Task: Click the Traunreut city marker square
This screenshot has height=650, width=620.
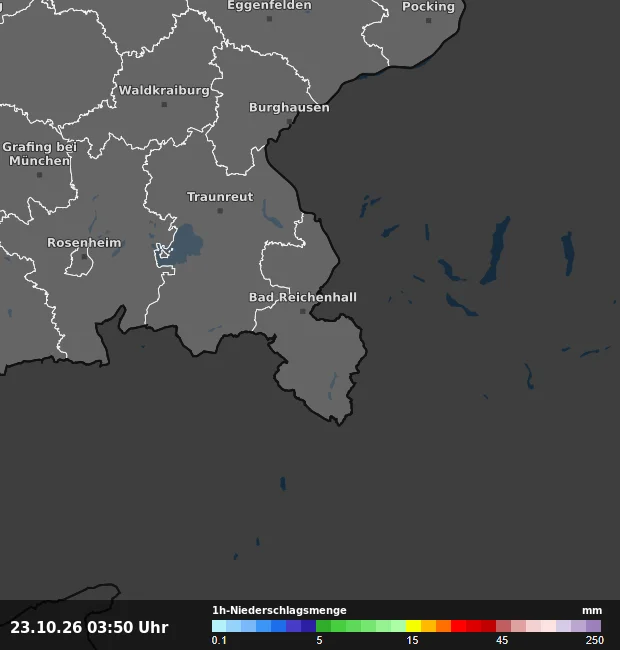Action: point(220,211)
